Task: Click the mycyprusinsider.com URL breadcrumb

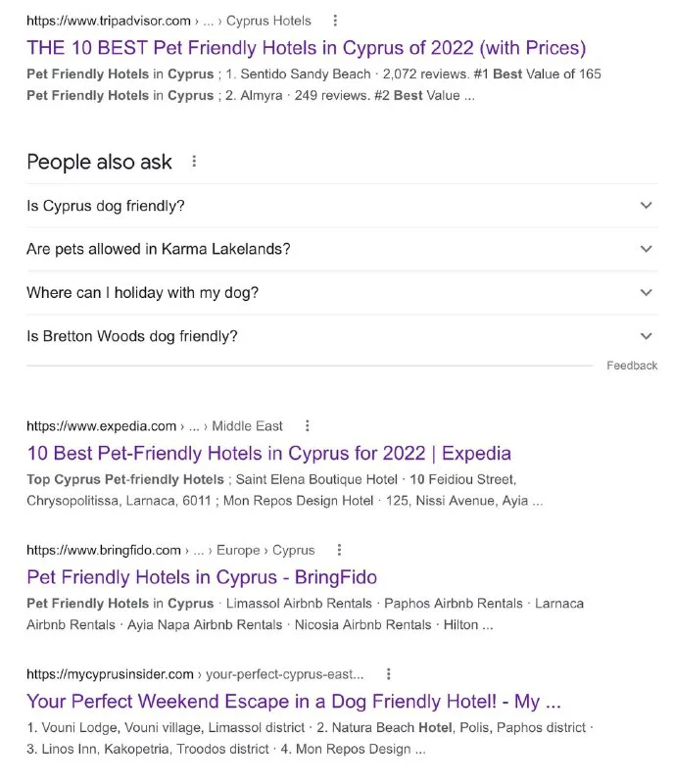Action: click(x=110, y=674)
